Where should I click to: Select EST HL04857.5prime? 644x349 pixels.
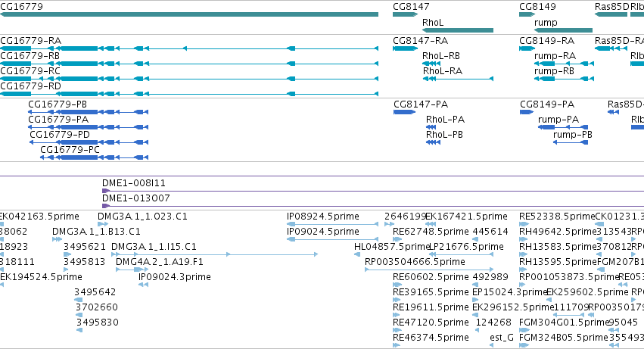357,254
